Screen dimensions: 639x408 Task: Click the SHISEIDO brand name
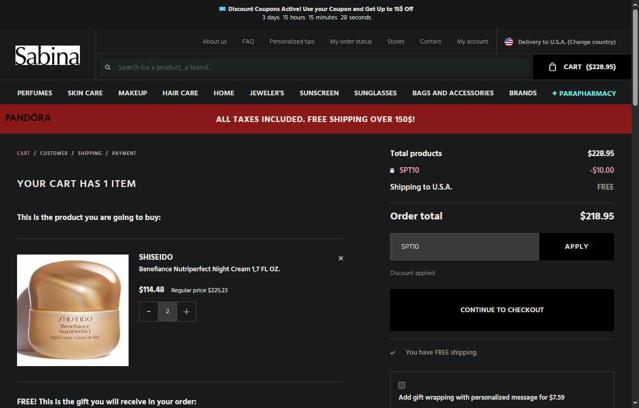pos(156,257)
